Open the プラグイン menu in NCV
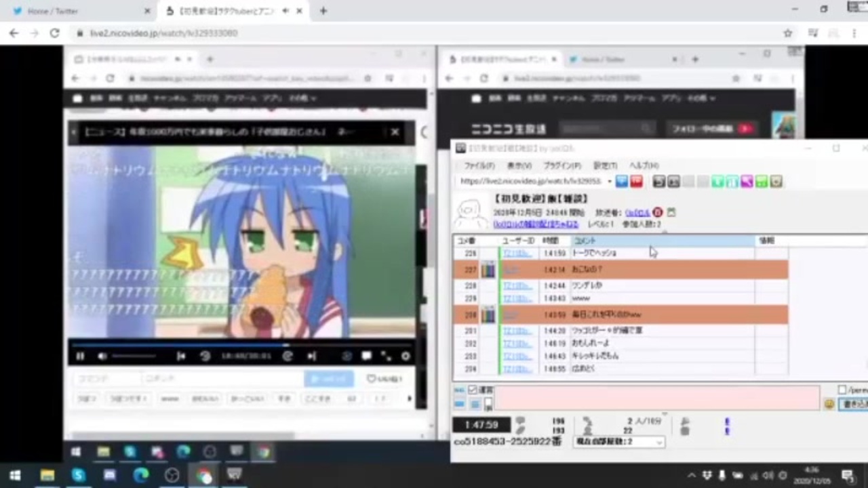Viewport: 868px width, 488px height. pos(562,165)
